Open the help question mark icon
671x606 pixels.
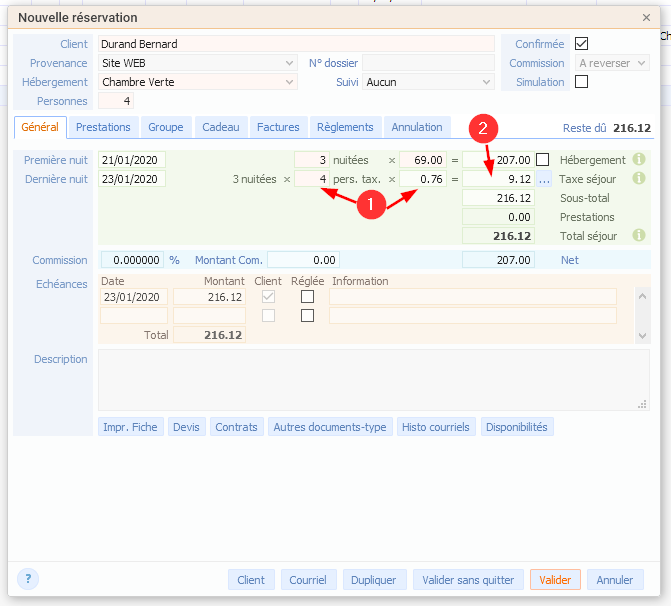coord(28,579)
